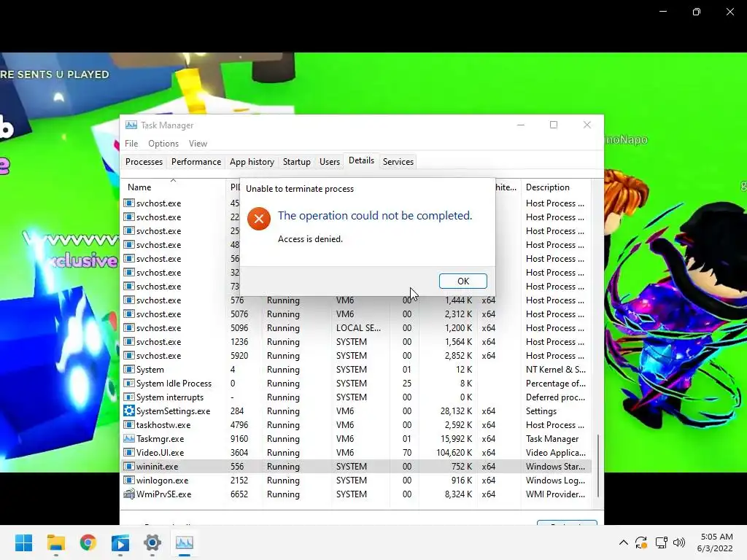Open File Explorer from the taskbar

click(55, 542)
